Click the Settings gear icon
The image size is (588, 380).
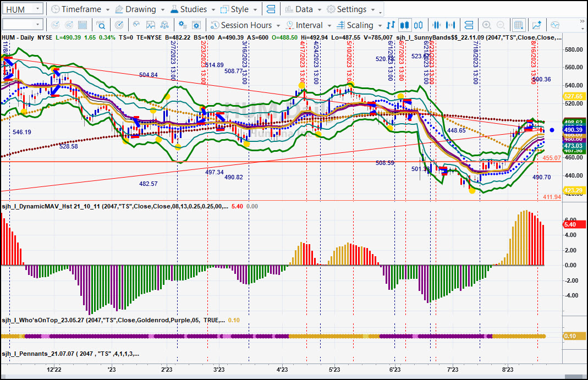331,9
